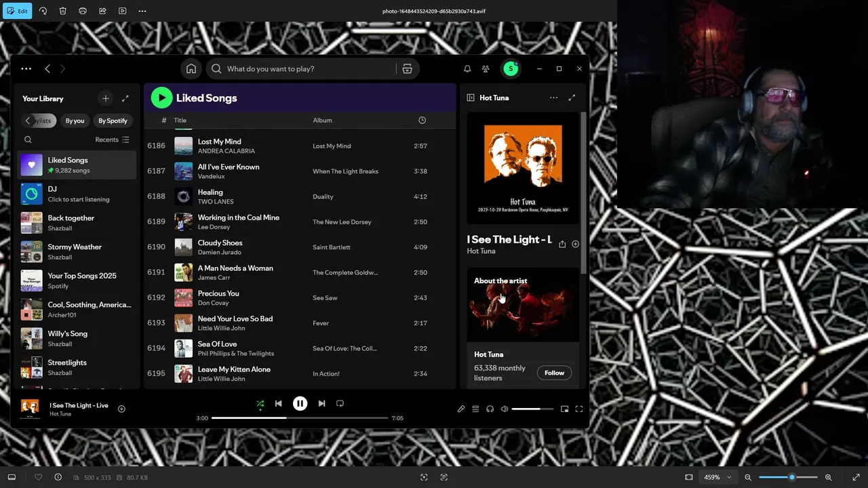Open lyrics with the microphone icon
The width and height of the screenshot is (868, 488).
click(x=461, y=409)
